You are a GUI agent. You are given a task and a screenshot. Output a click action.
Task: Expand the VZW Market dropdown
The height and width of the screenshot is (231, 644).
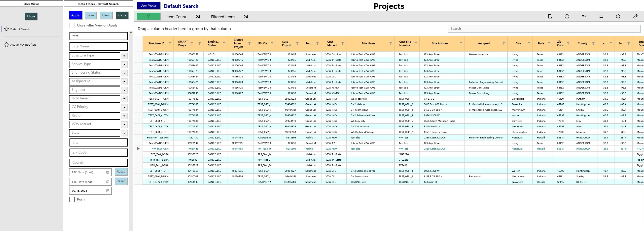coord(124,125)
